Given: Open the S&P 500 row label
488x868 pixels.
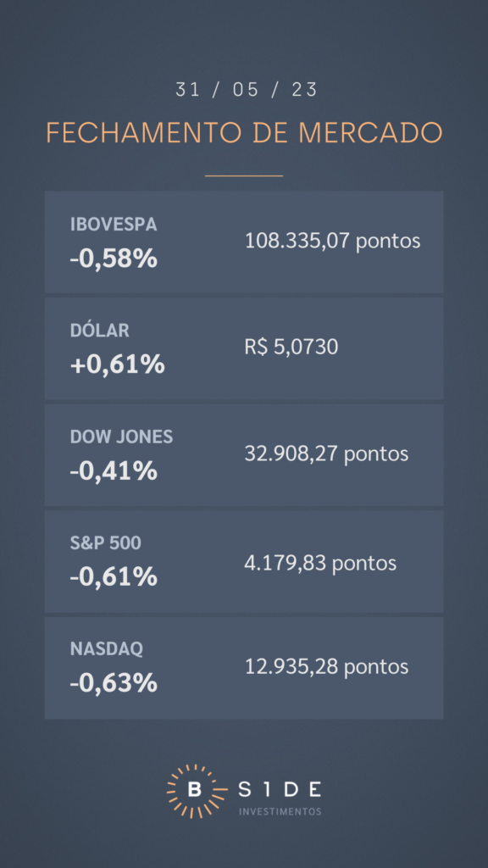Looking at the screenshot, I should pos(106,543).
